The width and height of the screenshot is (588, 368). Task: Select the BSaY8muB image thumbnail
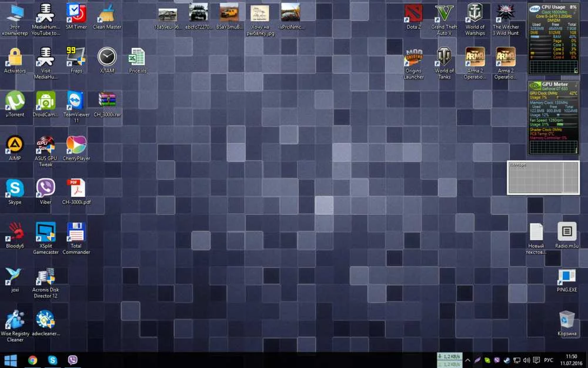229,16
